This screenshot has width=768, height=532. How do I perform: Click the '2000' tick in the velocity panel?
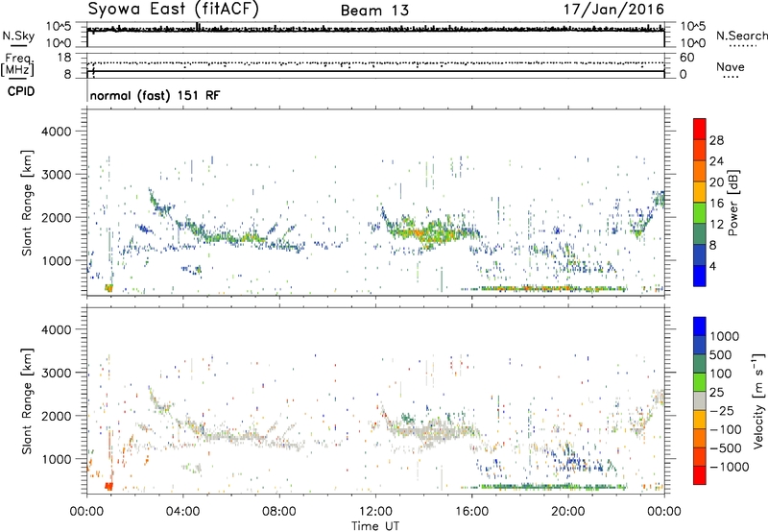[57, 416]
